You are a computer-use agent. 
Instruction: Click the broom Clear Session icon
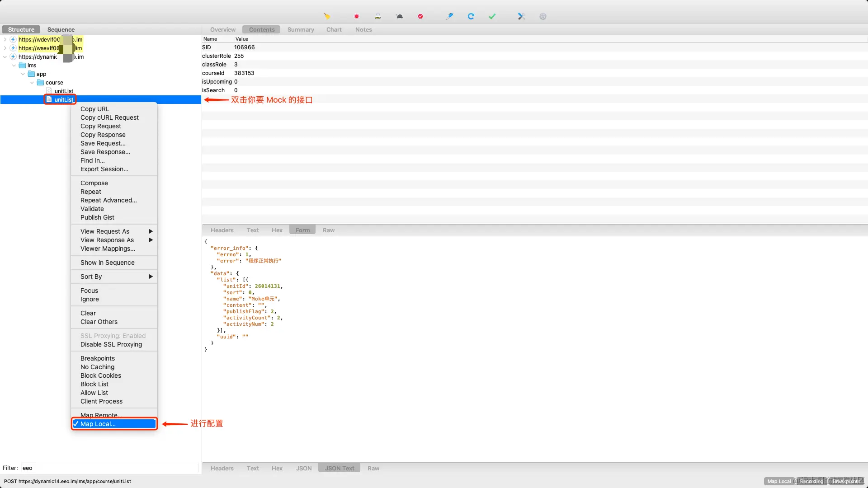327,16
